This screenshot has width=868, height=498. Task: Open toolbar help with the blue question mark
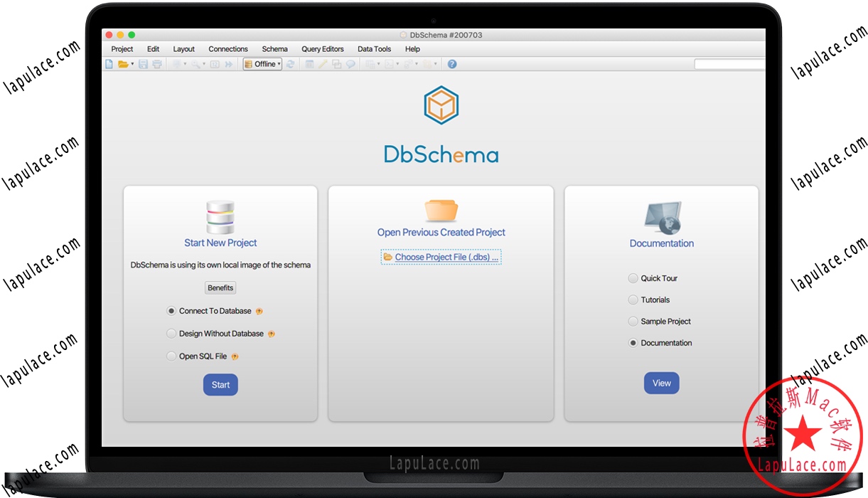452,64
